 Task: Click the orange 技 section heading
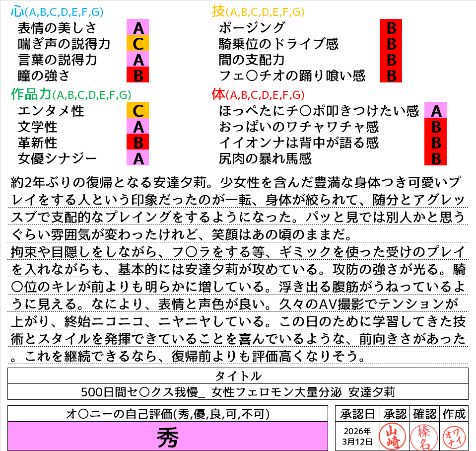point(218,10)
